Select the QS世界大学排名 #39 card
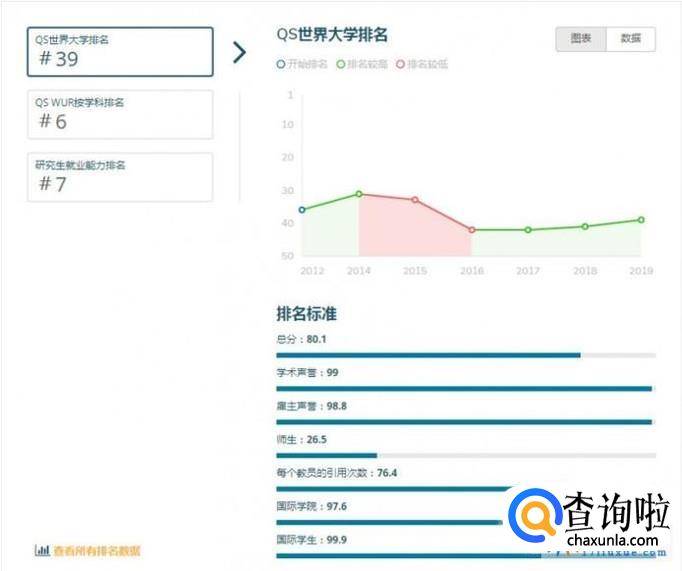Image resolution: width=682 pixels, height=571 pixels. click(120, 52)
